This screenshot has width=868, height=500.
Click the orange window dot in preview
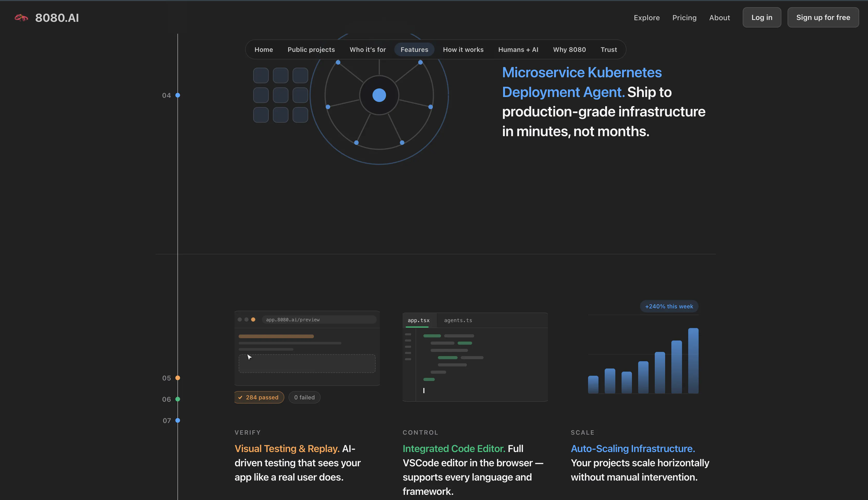[253, 320]
